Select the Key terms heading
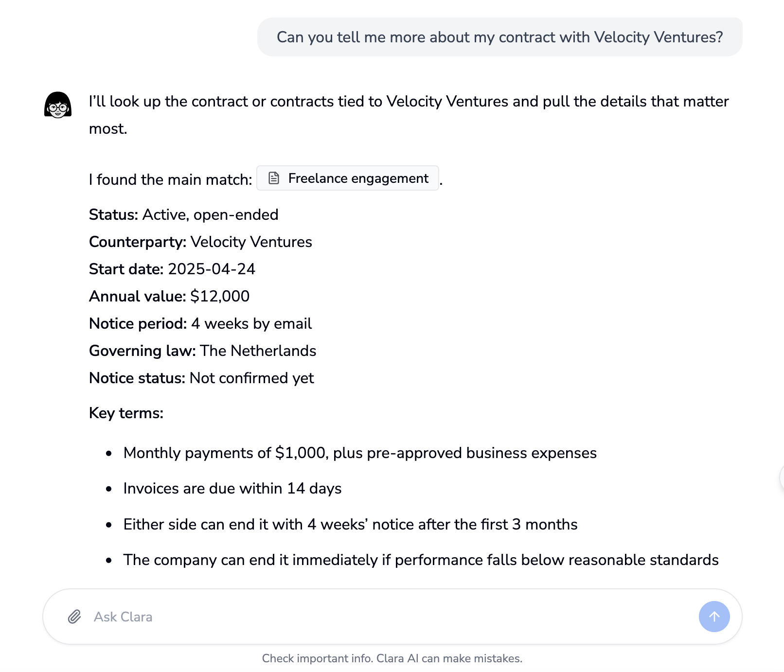Screen dimensions: 784x672 [126, 413]
